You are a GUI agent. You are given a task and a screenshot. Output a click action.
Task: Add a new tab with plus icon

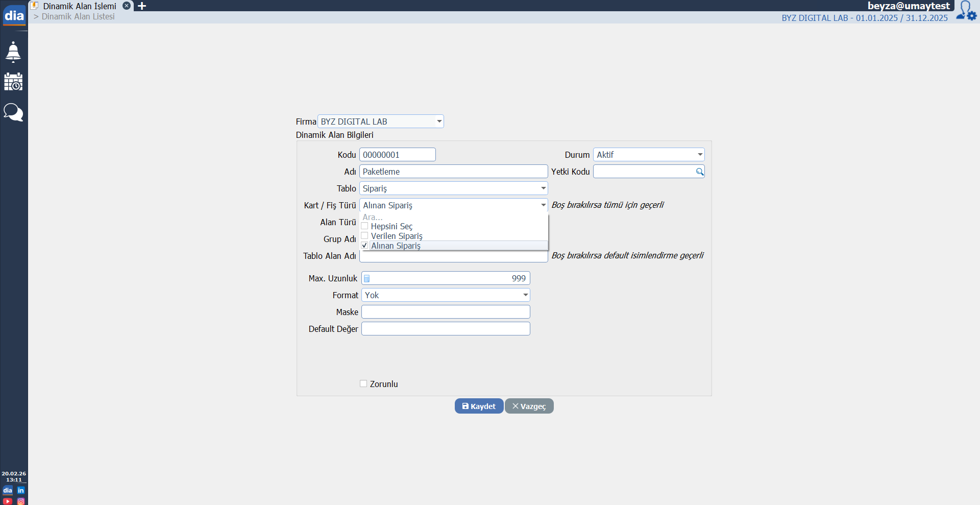[x=142, y=6]
